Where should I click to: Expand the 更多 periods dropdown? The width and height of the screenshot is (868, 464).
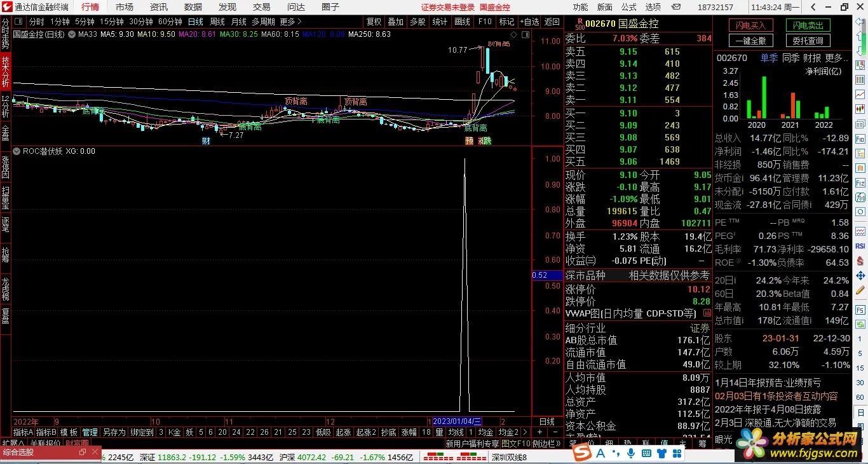point(290,22)
